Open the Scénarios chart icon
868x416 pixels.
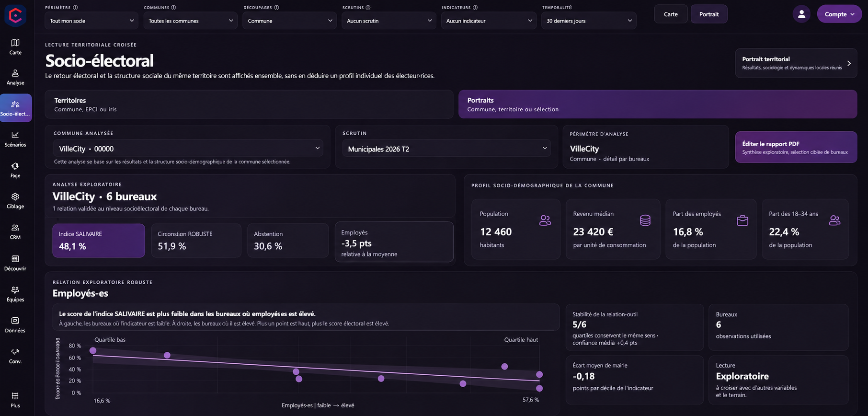(x=15, y=135)
